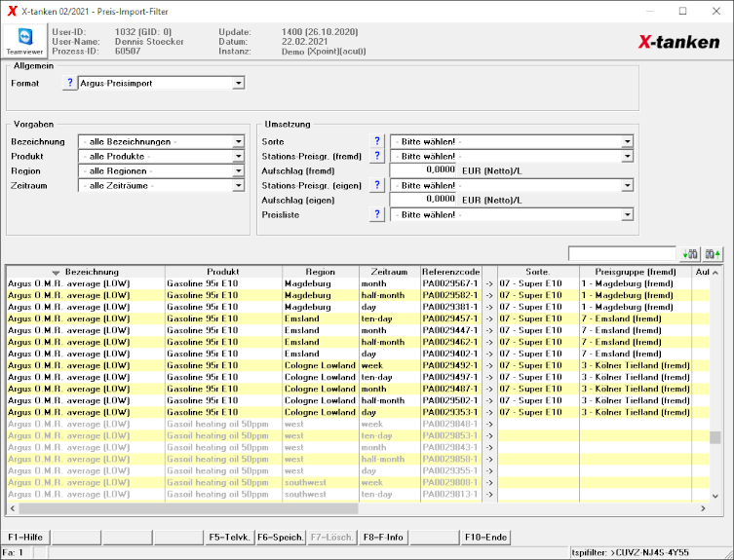Select row with reference PA0029487-1

pyautogui.click(x=358, y=389)
